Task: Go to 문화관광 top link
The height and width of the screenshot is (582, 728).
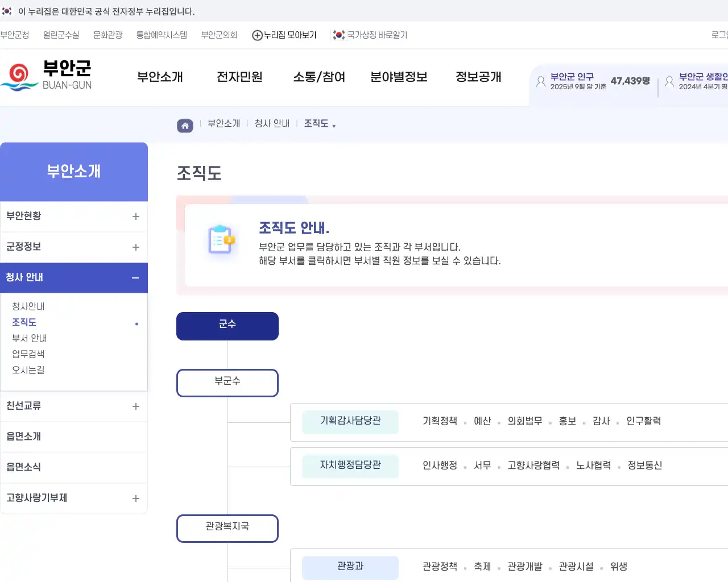Action: pyautogui.click(x=108, y=35)
